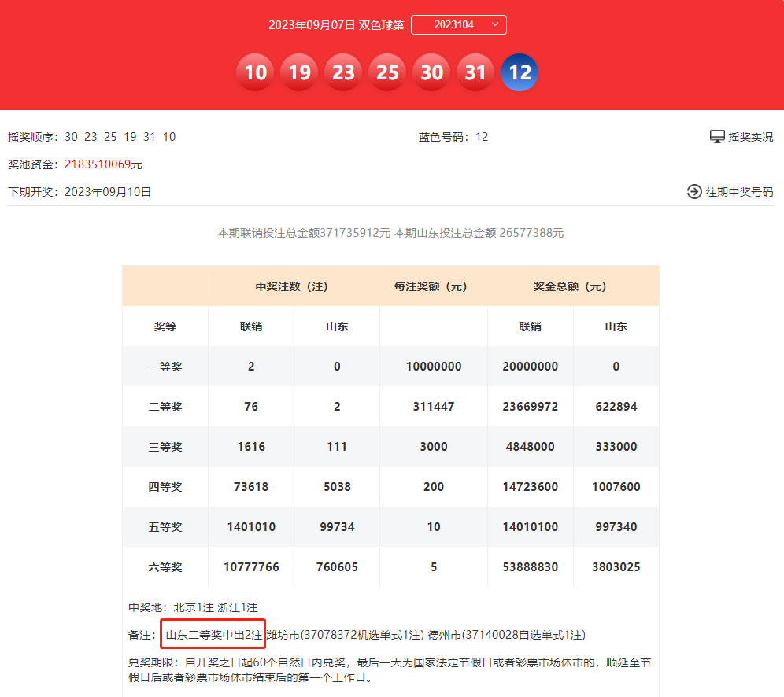This screenshot has height=697, width=784.
Task: Click the 2023年09月07日 双色球第 heading
Action: pos(336,25)
